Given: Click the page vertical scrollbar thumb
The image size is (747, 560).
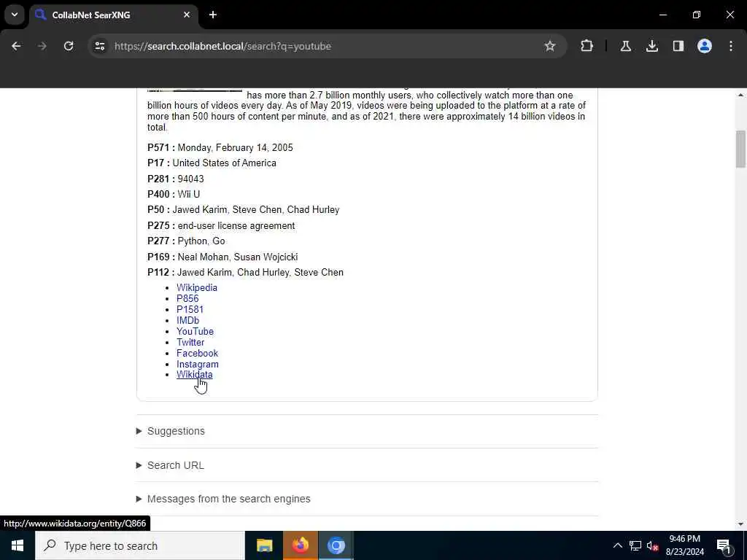Looking at the screenshot, I should pyautogui.click(x=740, y=149).
